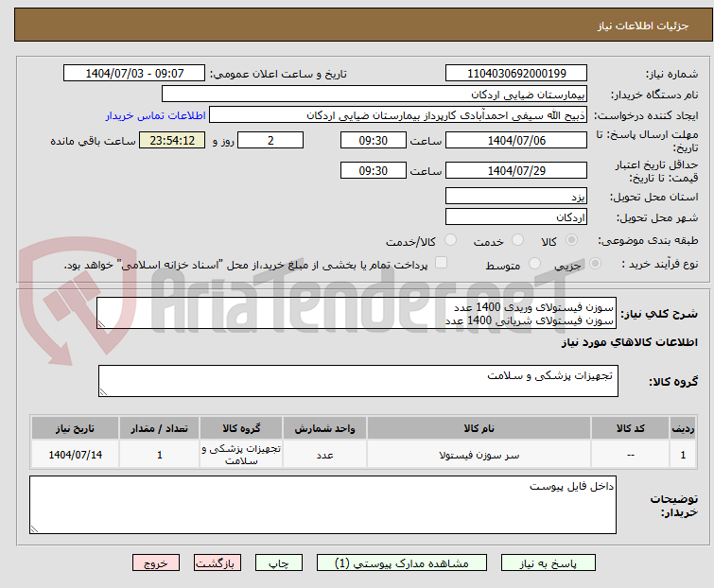
Task: Click the توضیحات خریدار text area
Action: pos(322,505)
